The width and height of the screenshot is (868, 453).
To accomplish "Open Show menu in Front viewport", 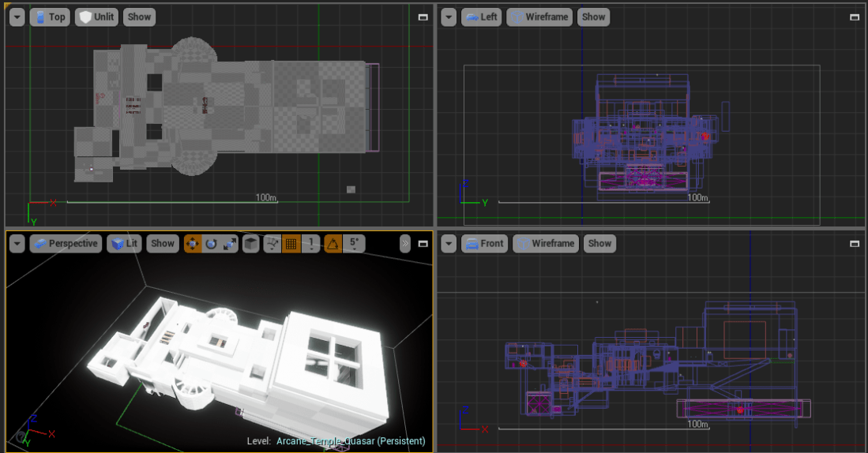I will point(599,243).
